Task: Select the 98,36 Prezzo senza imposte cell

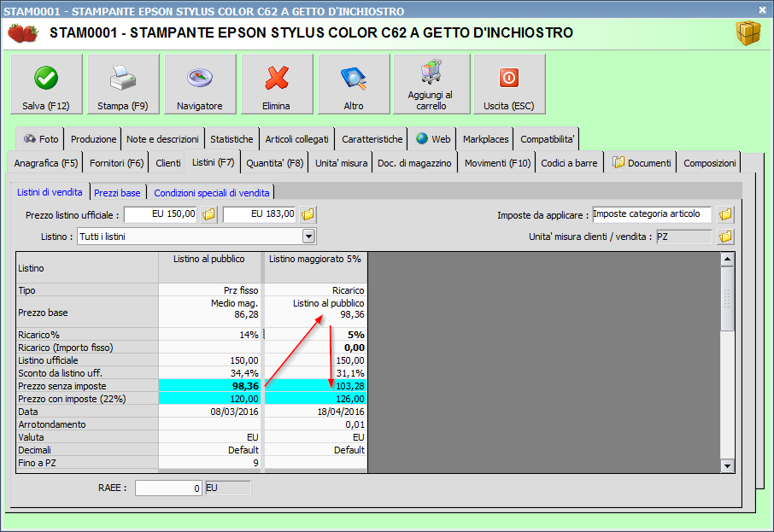Action: pos(209,386)
